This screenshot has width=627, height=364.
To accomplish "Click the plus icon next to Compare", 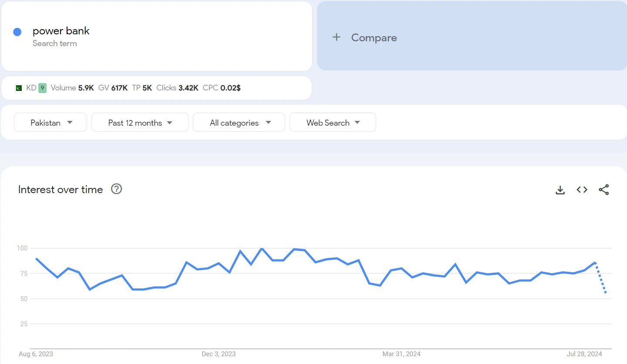I will click(x=337, y=37).
